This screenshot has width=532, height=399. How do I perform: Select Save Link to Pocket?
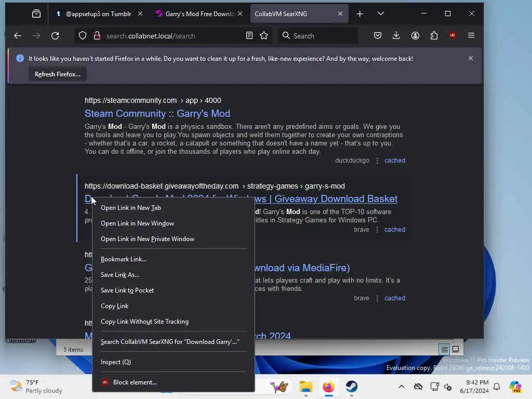pos(174,290)
